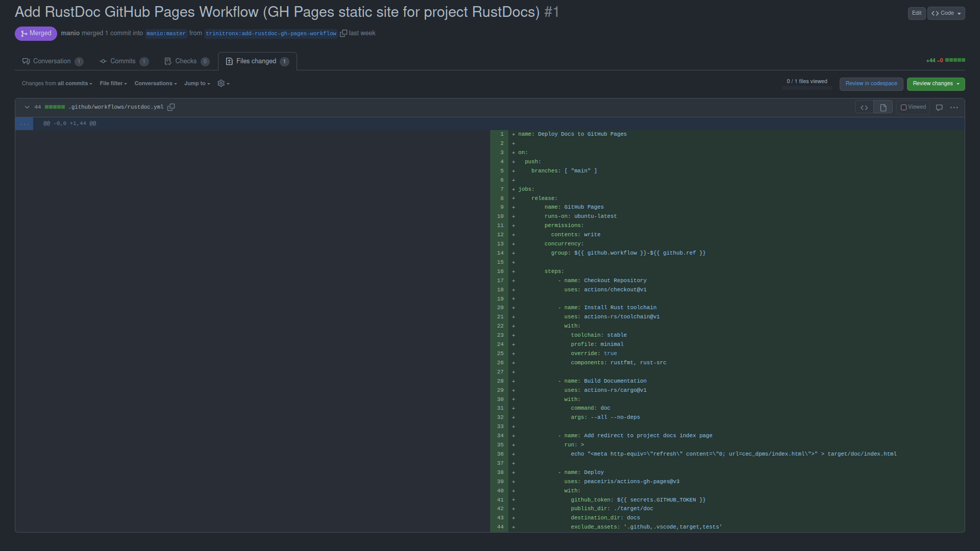Click Review in codespace button

[871, 84]
